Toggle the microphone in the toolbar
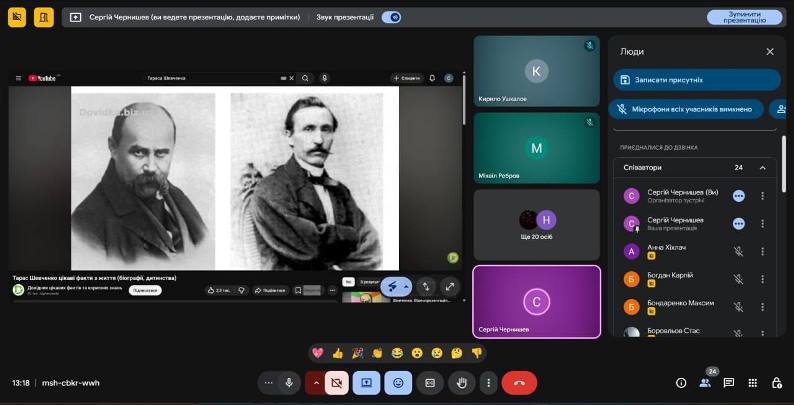The width and height of the screenshot is (794, 405). coord(289,383)
